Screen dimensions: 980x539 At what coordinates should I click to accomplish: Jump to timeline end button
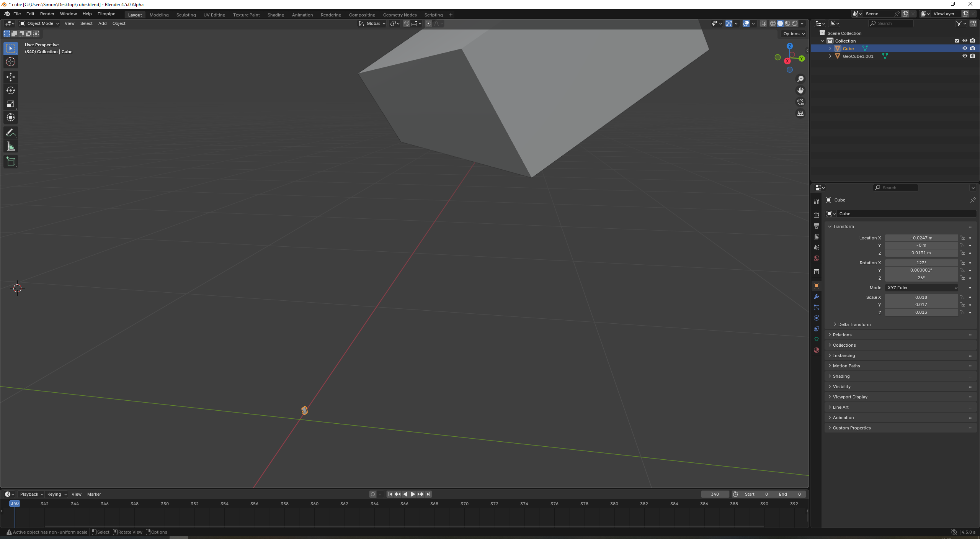tap(428, 494)
